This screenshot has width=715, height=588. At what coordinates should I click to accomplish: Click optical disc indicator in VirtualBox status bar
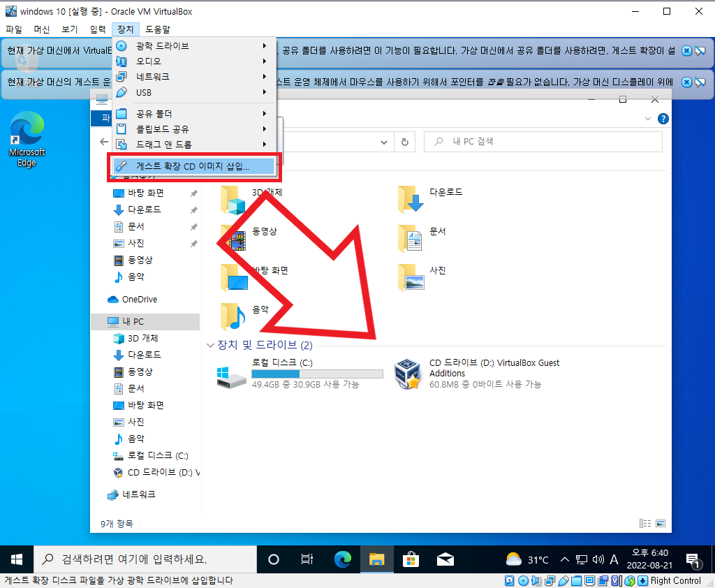pyautogui.click(x=523, y=581)
